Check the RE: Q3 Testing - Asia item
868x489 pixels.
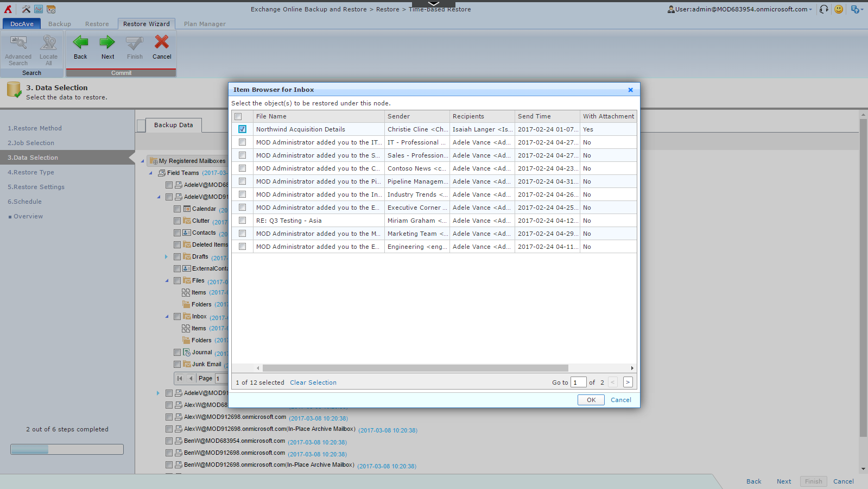pyautogui.click(x=242, y=220)
